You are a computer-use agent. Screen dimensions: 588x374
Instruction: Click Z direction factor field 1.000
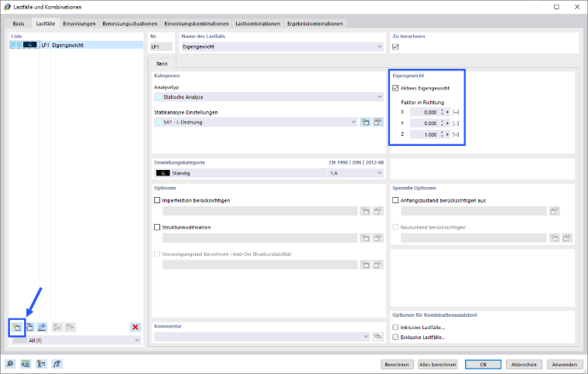[425, 134]
